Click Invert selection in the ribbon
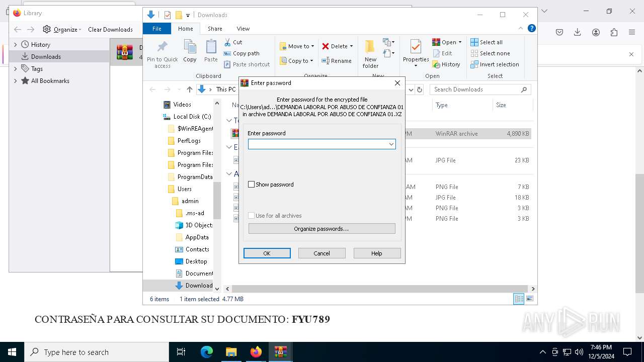 click(x=495, y=64)
